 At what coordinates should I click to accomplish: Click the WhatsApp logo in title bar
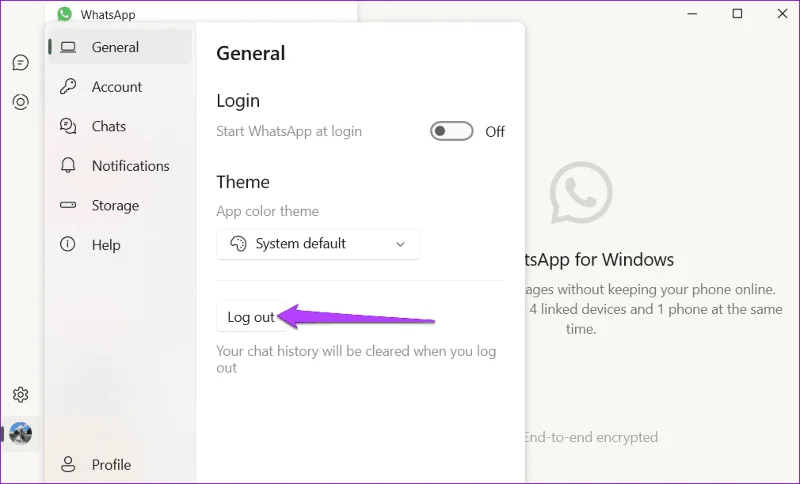[x=65, y=14]
